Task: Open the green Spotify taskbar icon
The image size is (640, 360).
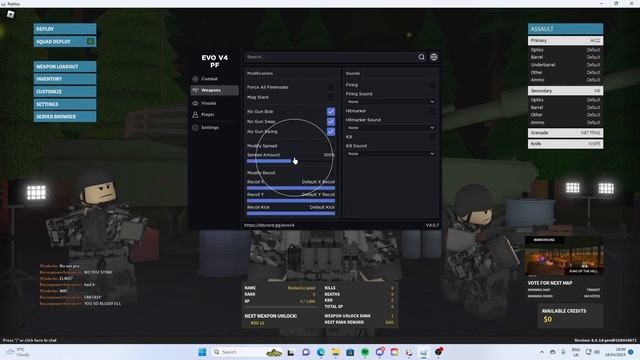Action: [365, 352]
